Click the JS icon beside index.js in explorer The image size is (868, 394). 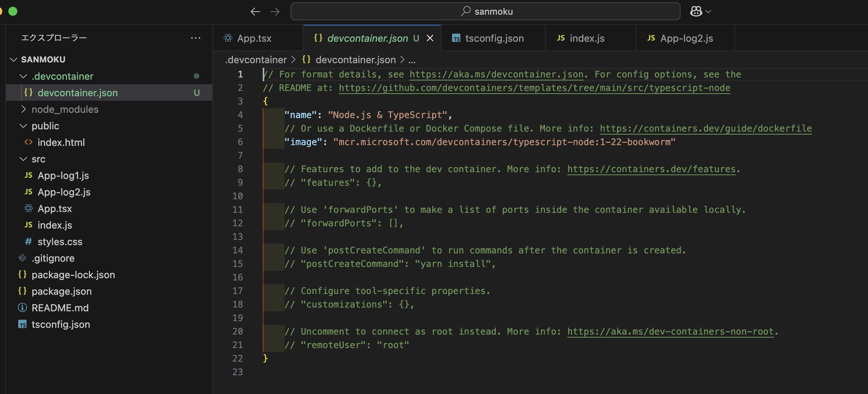pos(28,225)
